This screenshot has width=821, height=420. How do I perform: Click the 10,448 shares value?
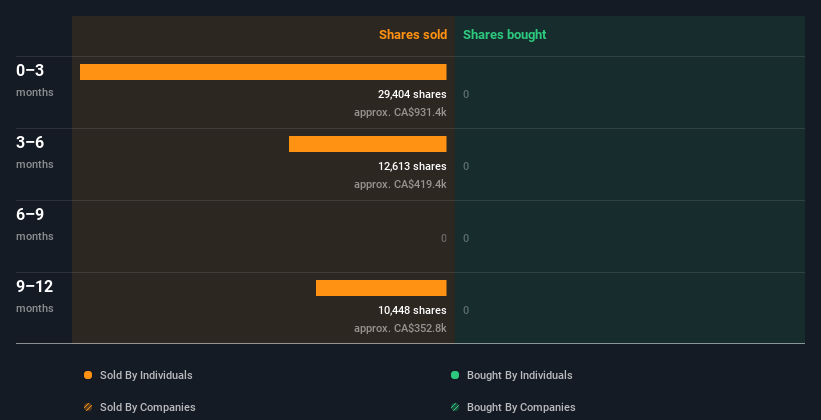pyautogui.click(x=413, y=310)
